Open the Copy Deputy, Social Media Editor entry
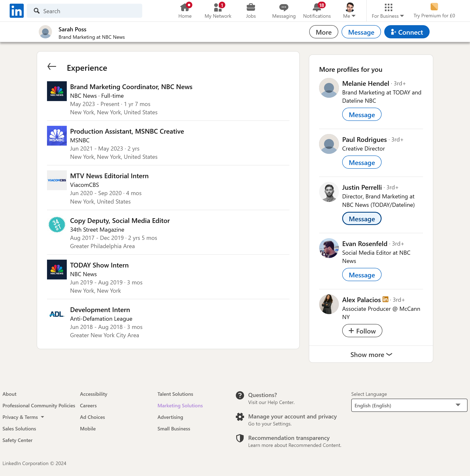470x476 pixels. pyautogui.click(x=120, y=220)
